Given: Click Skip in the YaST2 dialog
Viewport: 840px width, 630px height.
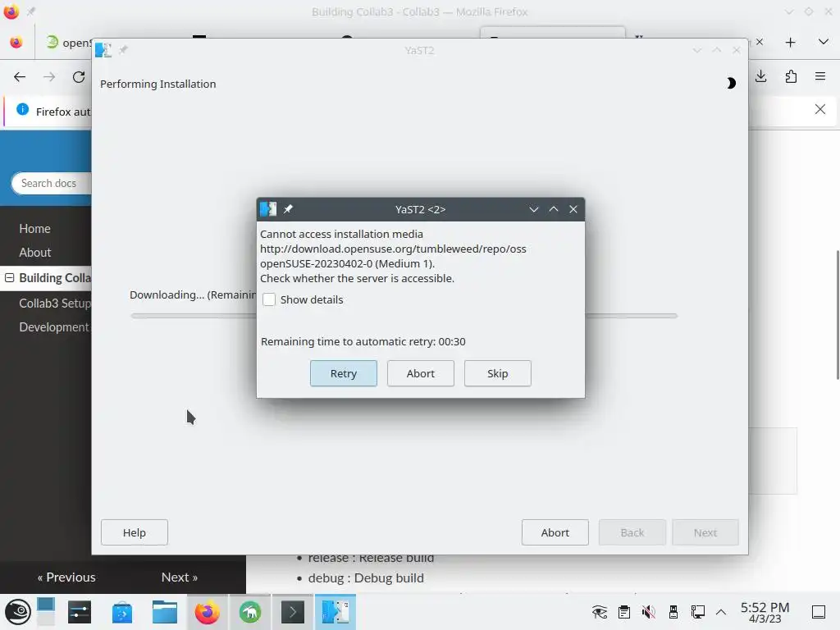Looking at the screenshot, I should (x=498, y=373).
